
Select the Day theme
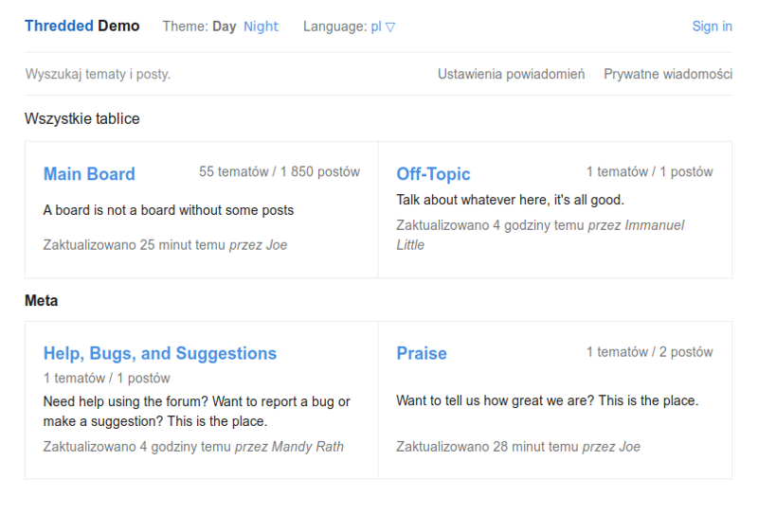tap(225, 27)
